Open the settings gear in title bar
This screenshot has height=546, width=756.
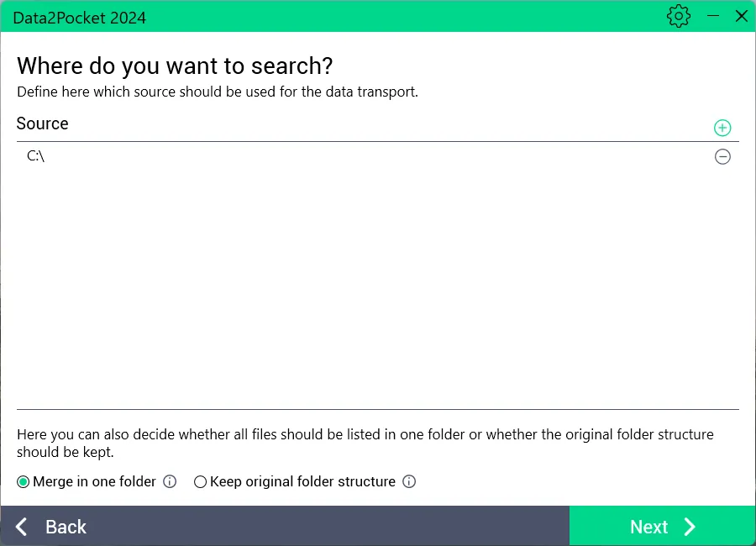coord(678,16)
